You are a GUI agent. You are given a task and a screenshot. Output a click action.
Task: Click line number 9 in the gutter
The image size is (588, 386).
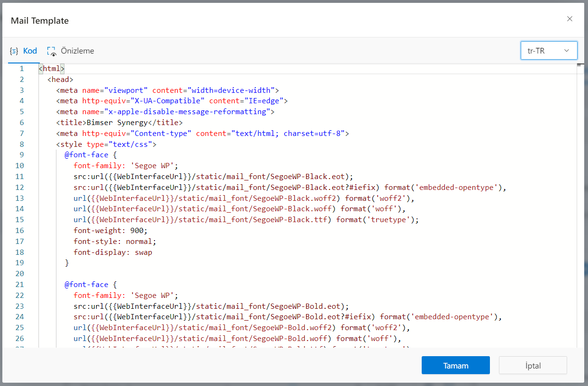[x=21, y=155]
